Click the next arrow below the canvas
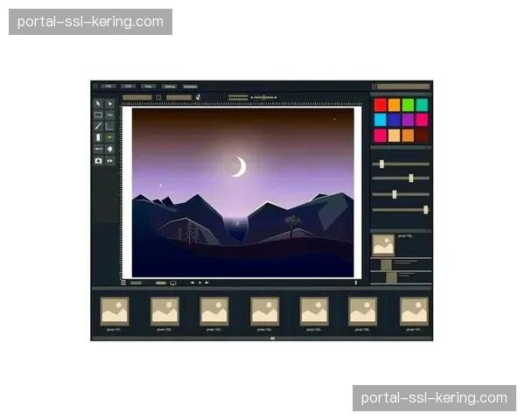The width and height of the screenshot is (525, 420). coord(207,283)
